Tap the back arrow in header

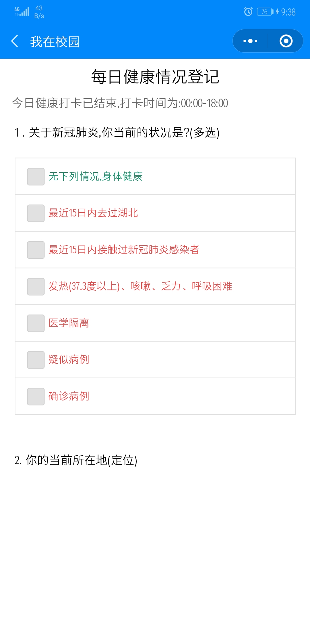coord(15,41)
